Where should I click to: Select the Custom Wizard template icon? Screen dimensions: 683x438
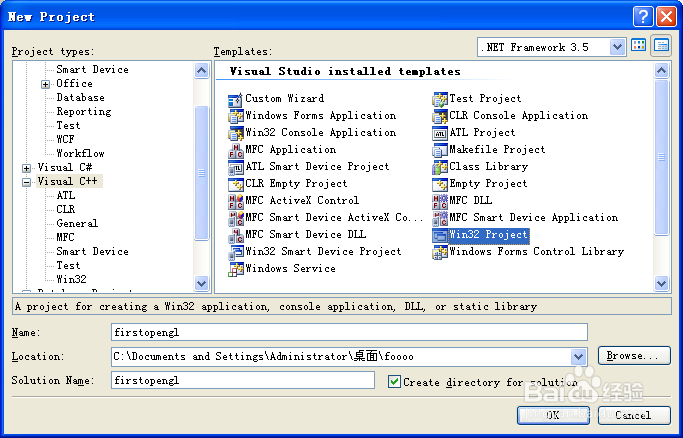tap(236, 100)
